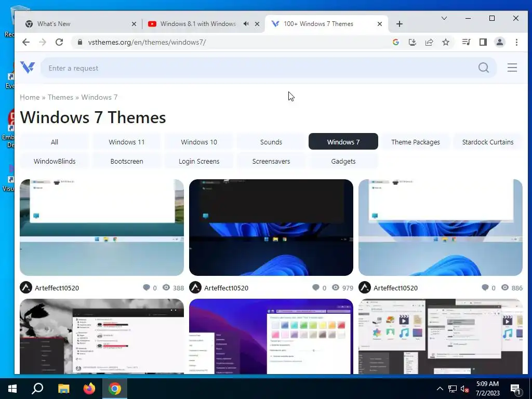Click Arteffect10520 author beside 388 views
The width and height of the screenshot is (532, 399).
[x=57, y=288]
